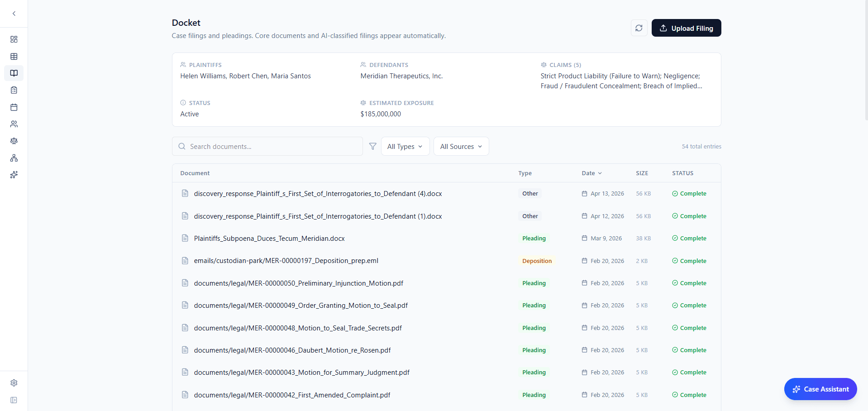Click the back arrow at sidebar top

click(x=14, y=14)
